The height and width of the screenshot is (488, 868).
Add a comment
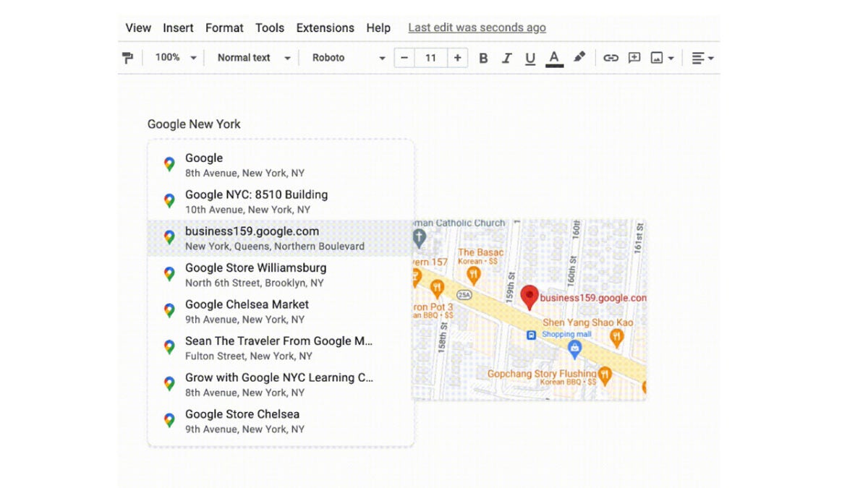tap(634, 58)
